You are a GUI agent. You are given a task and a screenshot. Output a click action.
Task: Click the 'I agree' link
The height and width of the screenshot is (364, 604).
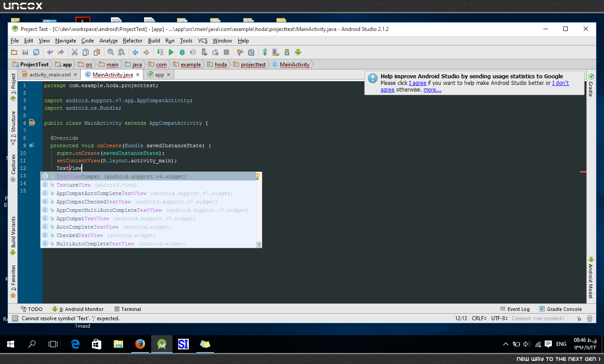(x=417, y=83)
